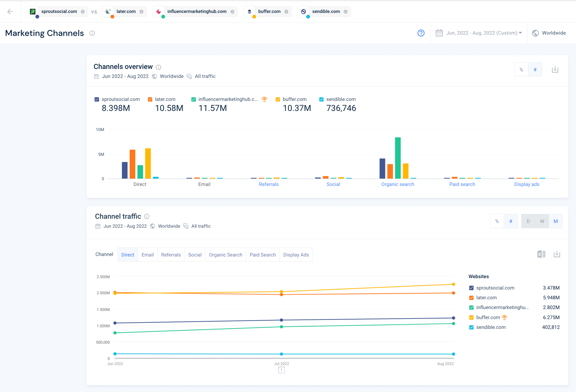Open the date range dropdown
Viewport: 576px width, 392px height.
point(479,33)
